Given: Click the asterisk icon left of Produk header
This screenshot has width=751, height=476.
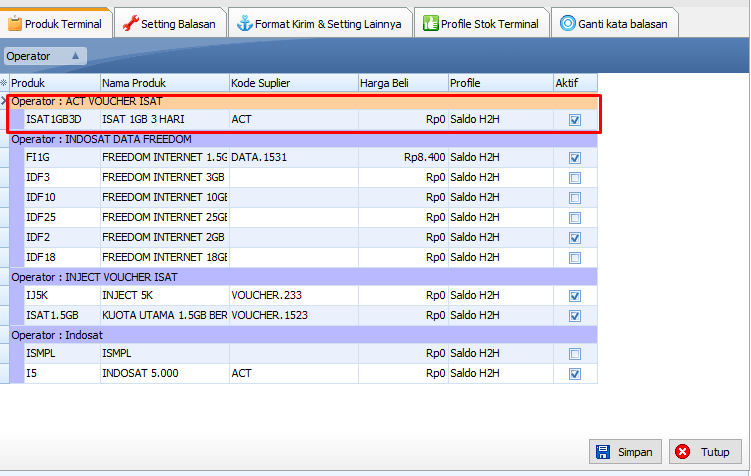Looking at the screenshot, I should pos(4,83).
